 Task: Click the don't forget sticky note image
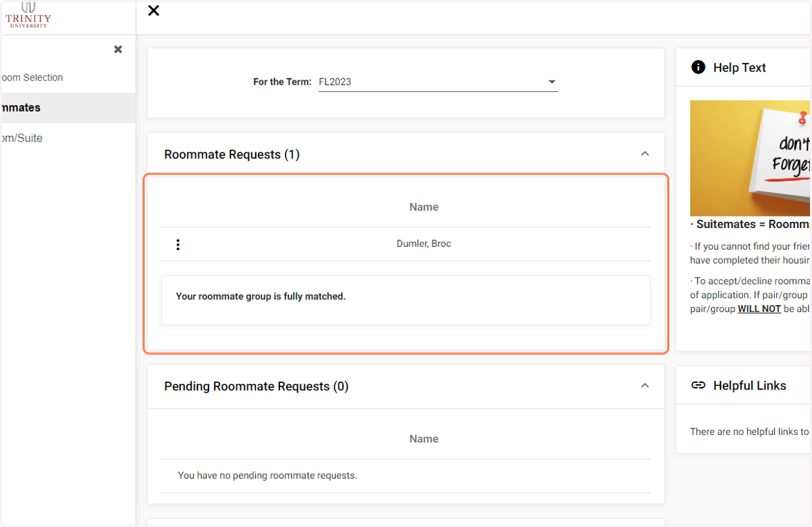pyautogui.click(x=750, y=158)
